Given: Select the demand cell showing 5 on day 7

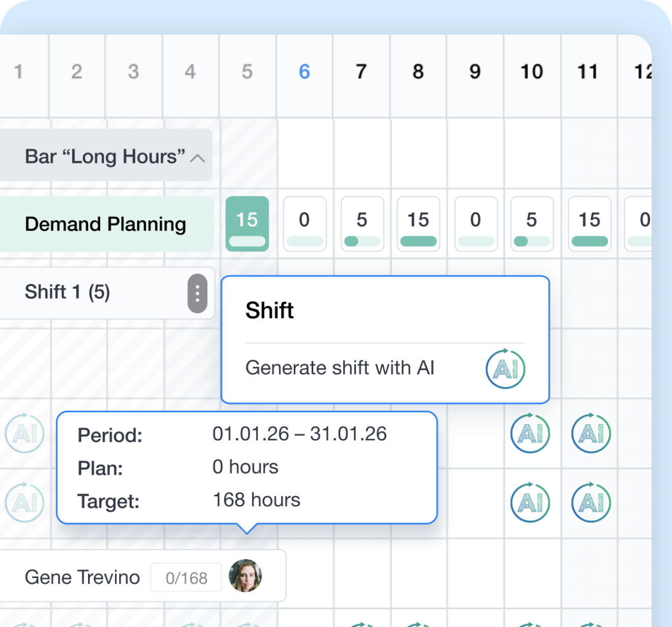Looking at the screenshot, I should pos(361,224).
